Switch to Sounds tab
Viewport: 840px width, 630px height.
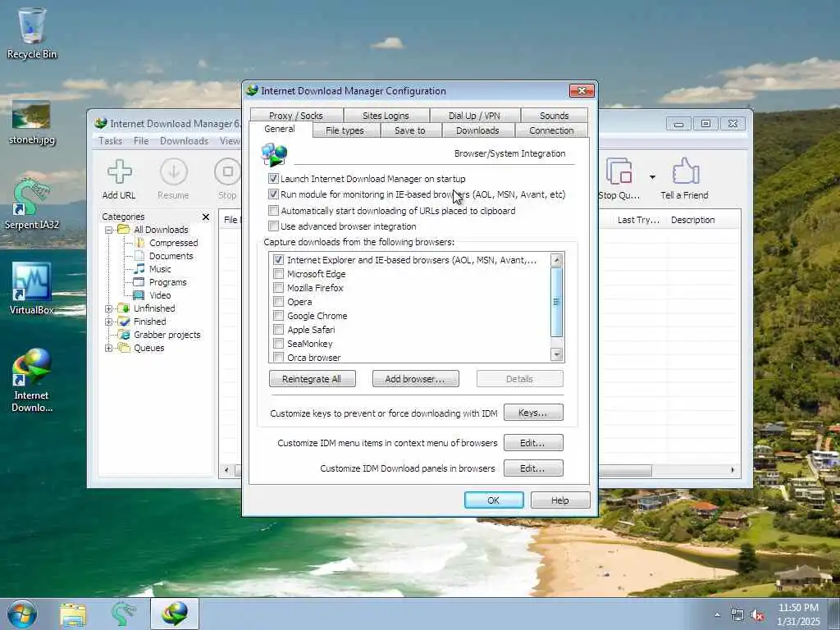(x=554, y=115)
